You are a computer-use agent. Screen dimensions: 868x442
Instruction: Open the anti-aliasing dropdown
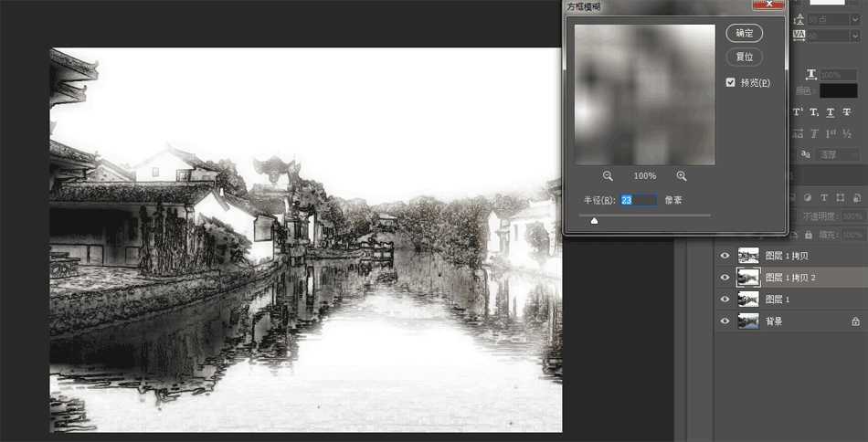click(839, 155)
